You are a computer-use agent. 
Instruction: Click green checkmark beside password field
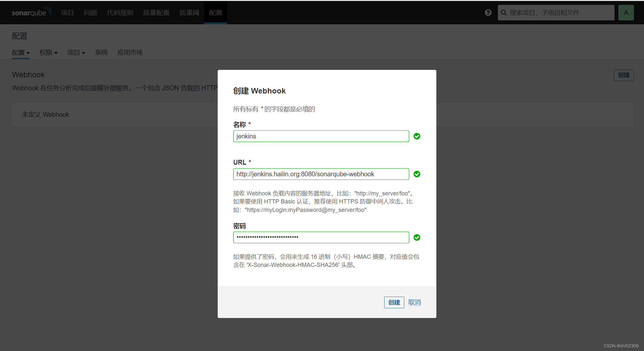click(417, 237)
